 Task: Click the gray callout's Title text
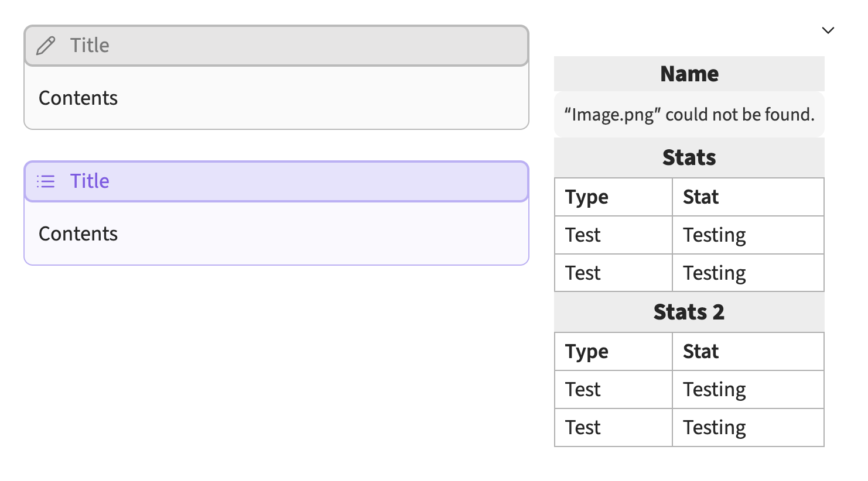point(90,46)
